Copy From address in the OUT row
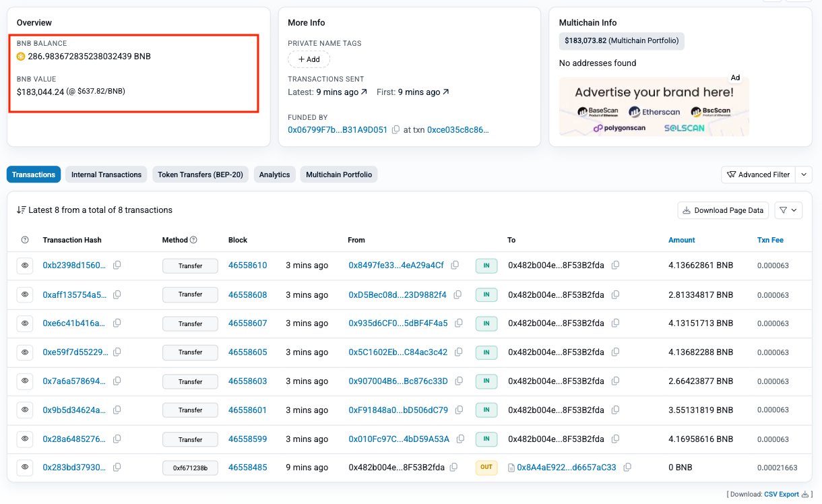 pyautogui.click(x=453, y=468)
